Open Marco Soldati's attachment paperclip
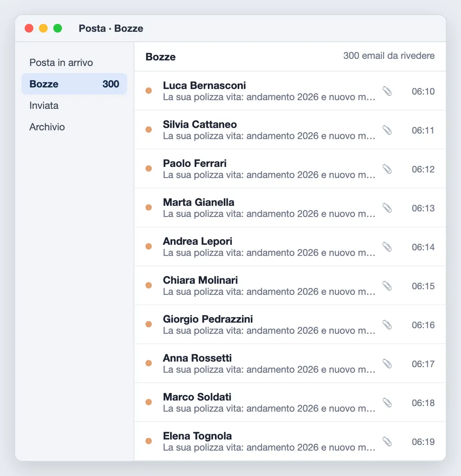The width and height of the screenshot is (461, 476). 387,403
